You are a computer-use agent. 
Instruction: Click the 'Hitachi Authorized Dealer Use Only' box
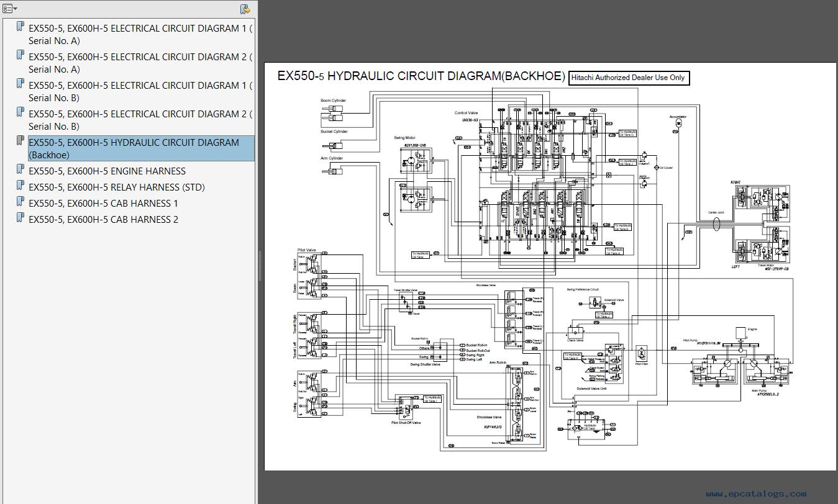tap(629, 78)
